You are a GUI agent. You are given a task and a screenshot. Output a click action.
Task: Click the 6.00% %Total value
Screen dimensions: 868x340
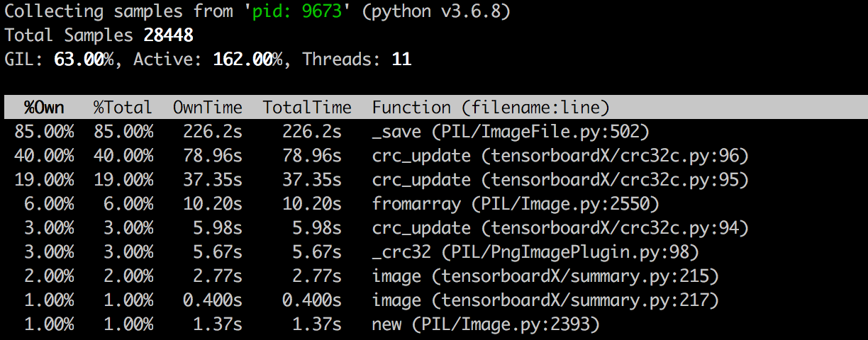(128, 204)
